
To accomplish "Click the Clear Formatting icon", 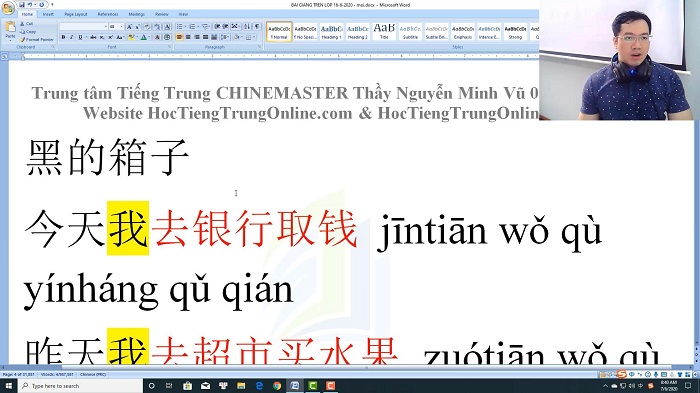I will pos(147,26).
